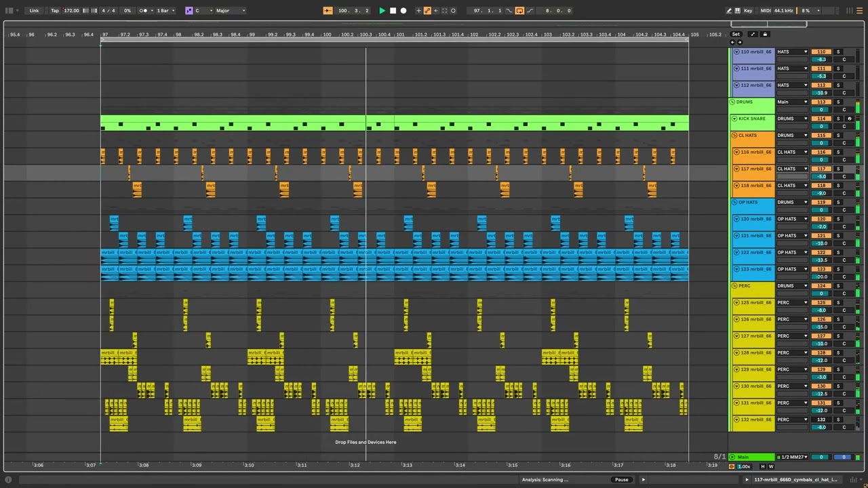868x488 pixels.
Task: Toggle the Scale Mode icon
Action: (x=189, y=11)
